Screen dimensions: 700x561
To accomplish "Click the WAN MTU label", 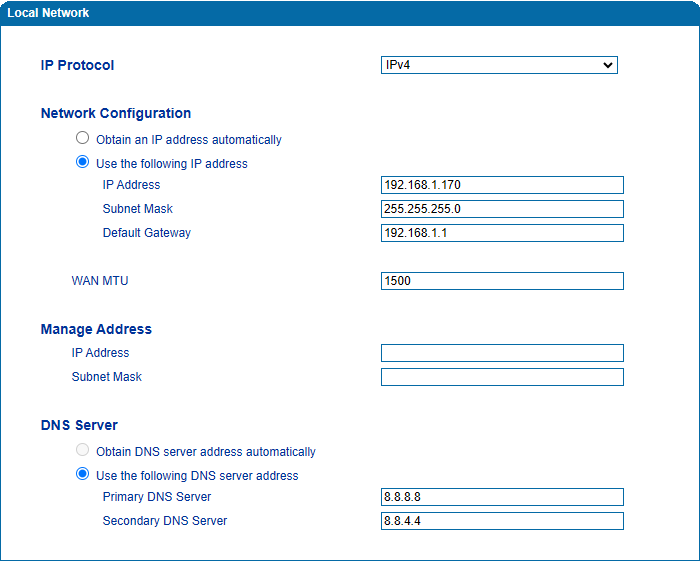I will pos(100,281).
